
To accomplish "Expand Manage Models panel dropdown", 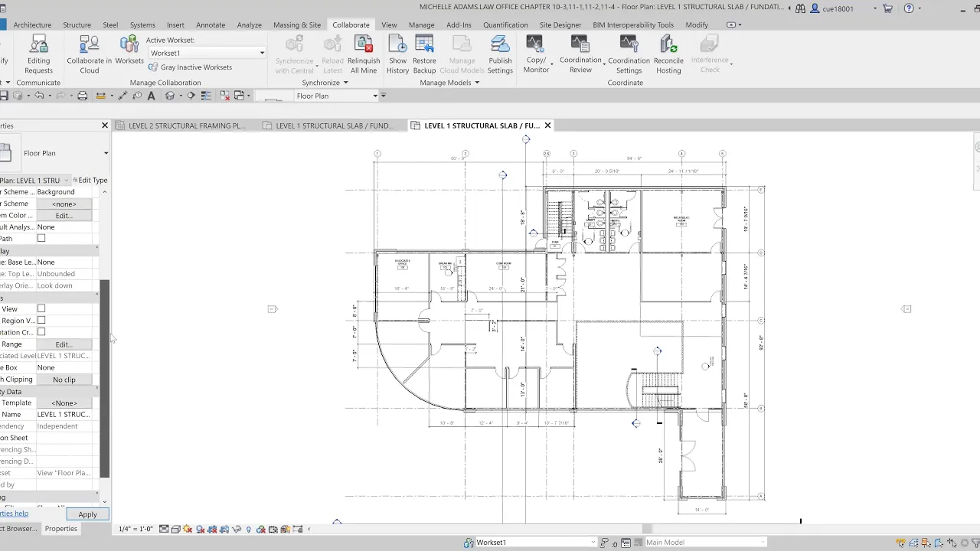I will pyautogui.click(x=477, y=83).
